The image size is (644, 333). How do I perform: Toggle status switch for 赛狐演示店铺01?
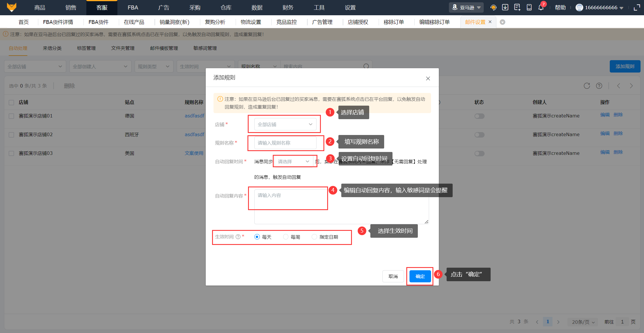pyautogui.click(x=479, y=116)
